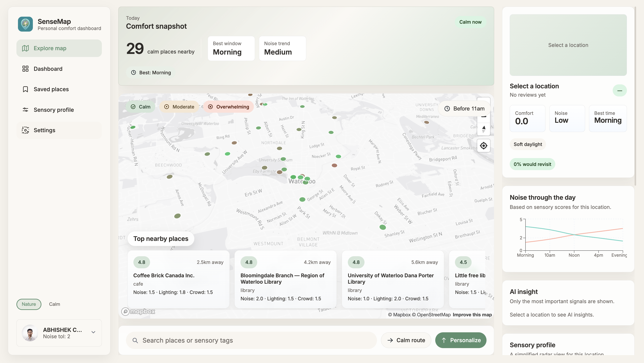Click the Calm route button
The image size is (644, 363).
[x=406, y=340]
